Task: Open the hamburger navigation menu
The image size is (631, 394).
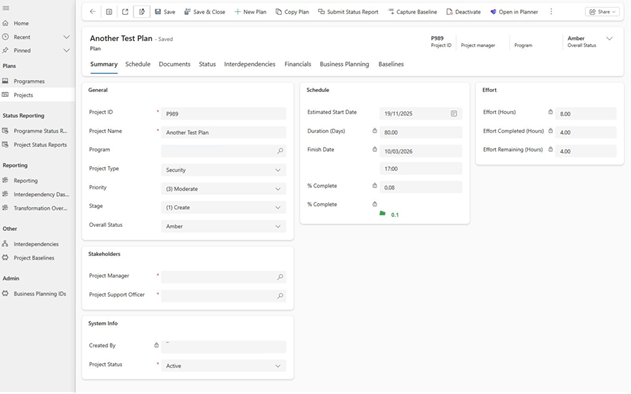Action: 6,8
